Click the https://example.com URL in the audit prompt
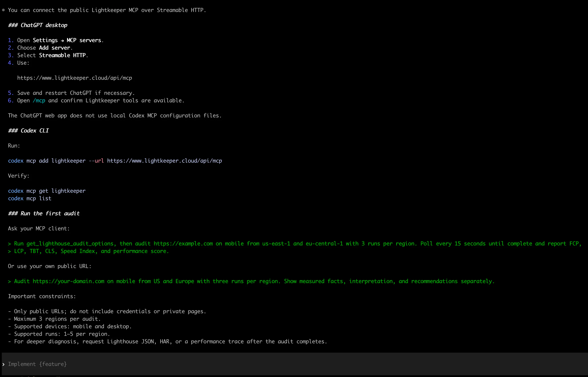 click(x=183, y=244)
